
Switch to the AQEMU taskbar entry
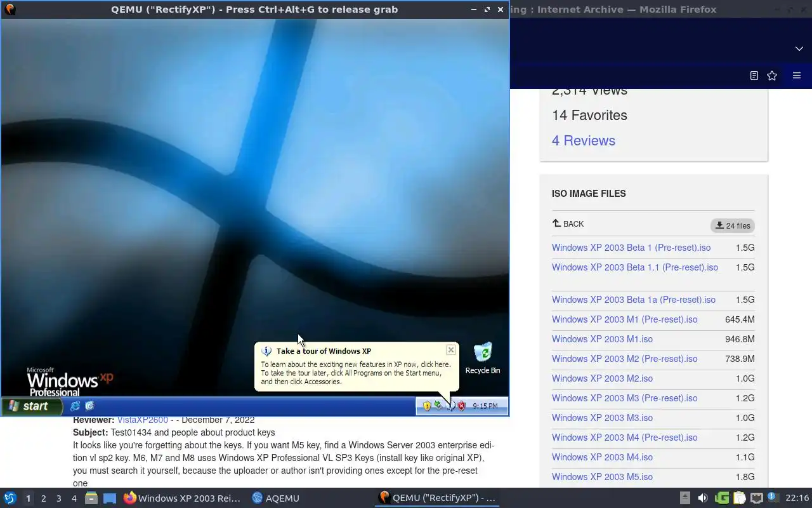coord(276,498)
